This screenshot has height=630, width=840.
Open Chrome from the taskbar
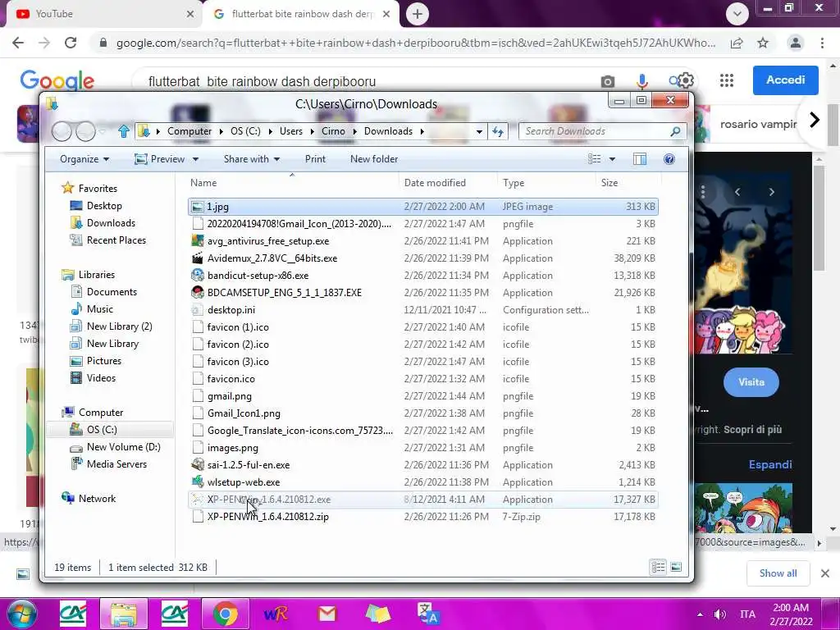(x=226, y=614)
